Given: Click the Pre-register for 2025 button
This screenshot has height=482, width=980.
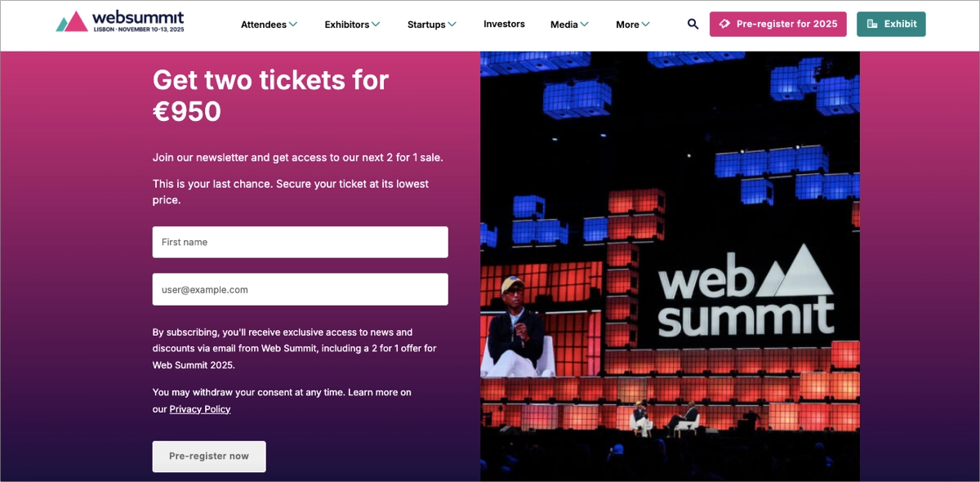Looking at the screenshot, I should pos(777,24).
